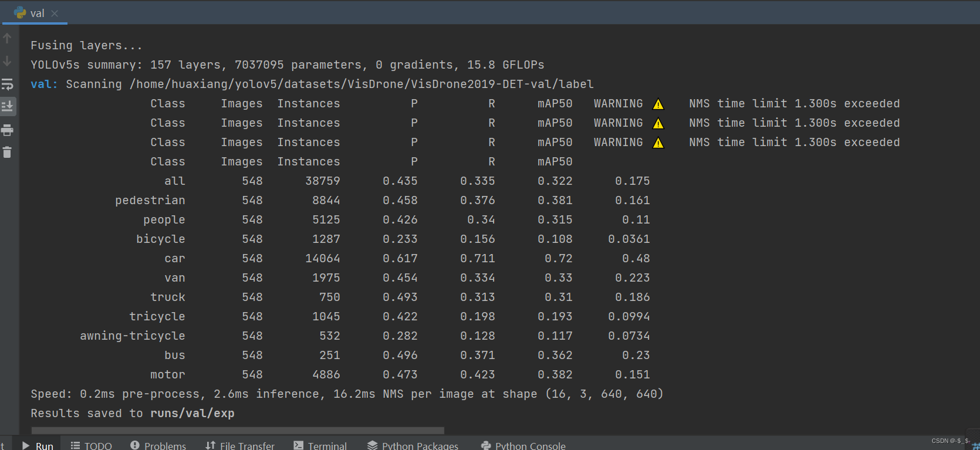The image size is (980, 450).
Task: Click the 'motor' class label
Action: click(168, 374)
